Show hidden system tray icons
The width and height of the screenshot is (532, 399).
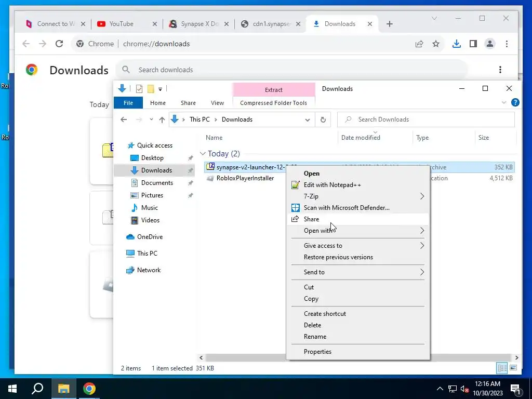[x=440, y=389]
